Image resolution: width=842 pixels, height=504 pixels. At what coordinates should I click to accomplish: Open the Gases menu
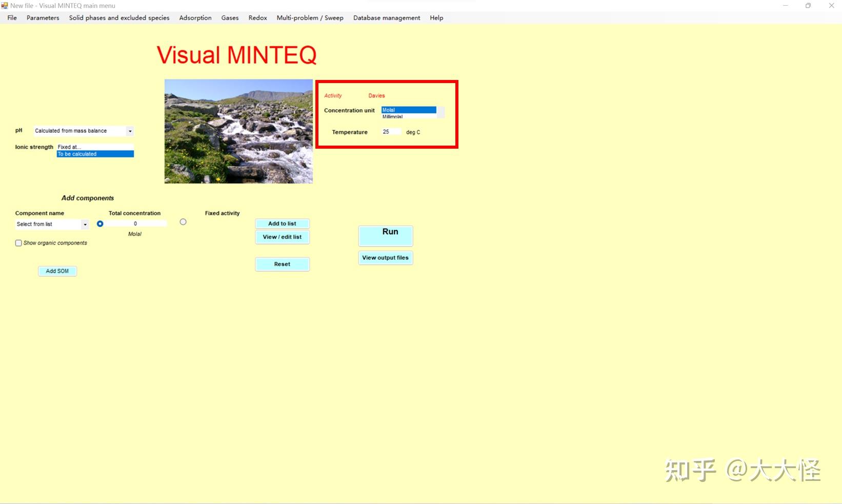click(229, 17)
